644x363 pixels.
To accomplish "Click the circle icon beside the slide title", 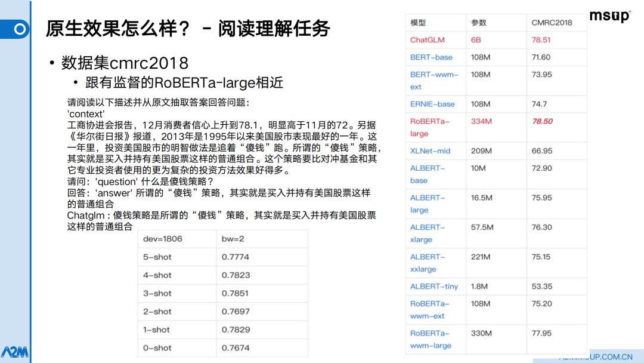I will (20, 29).
